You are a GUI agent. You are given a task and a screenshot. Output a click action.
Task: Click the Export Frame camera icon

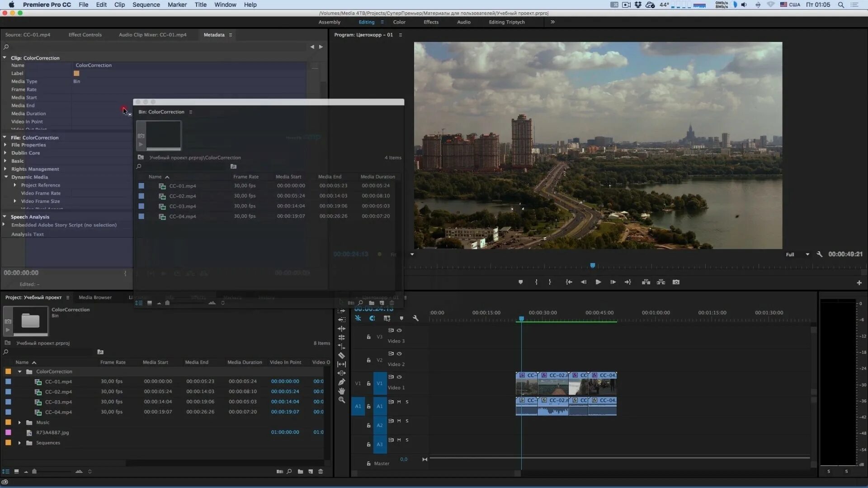pyautogui.click(x=676, y=282)
